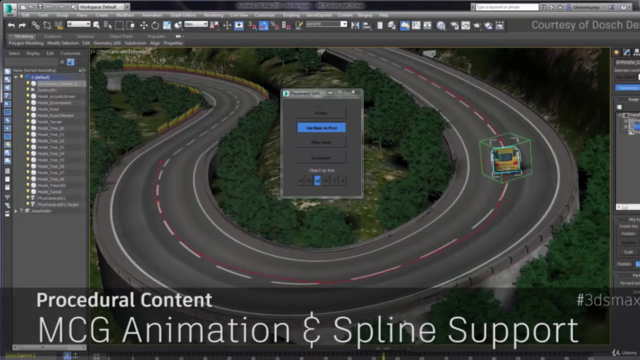Click the keyword or phrase search box
Viewport: 640px width, 360px height.
click(507, 7)
